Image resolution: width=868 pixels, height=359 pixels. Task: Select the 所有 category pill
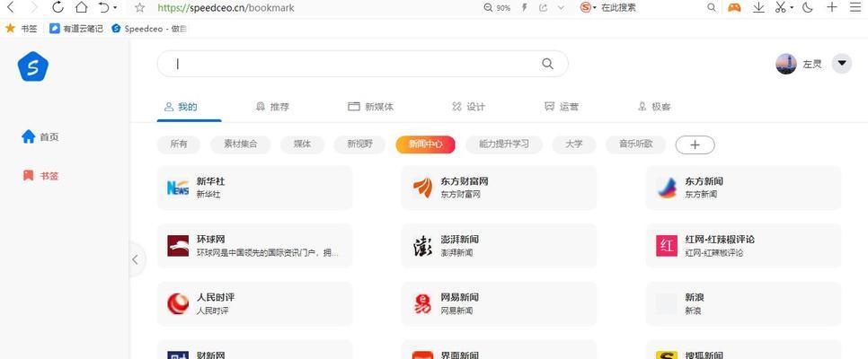coord(178,144)
